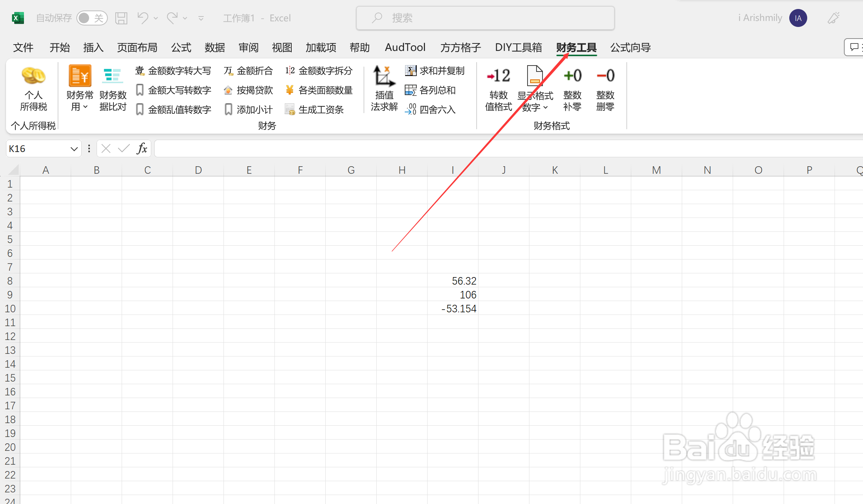Switch to the 数据 tab
The image size is (863, 504).
tap(215, 48)
